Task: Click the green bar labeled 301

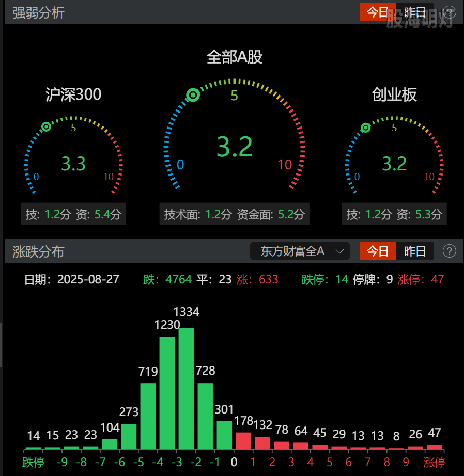Action: tap(225, 435)
